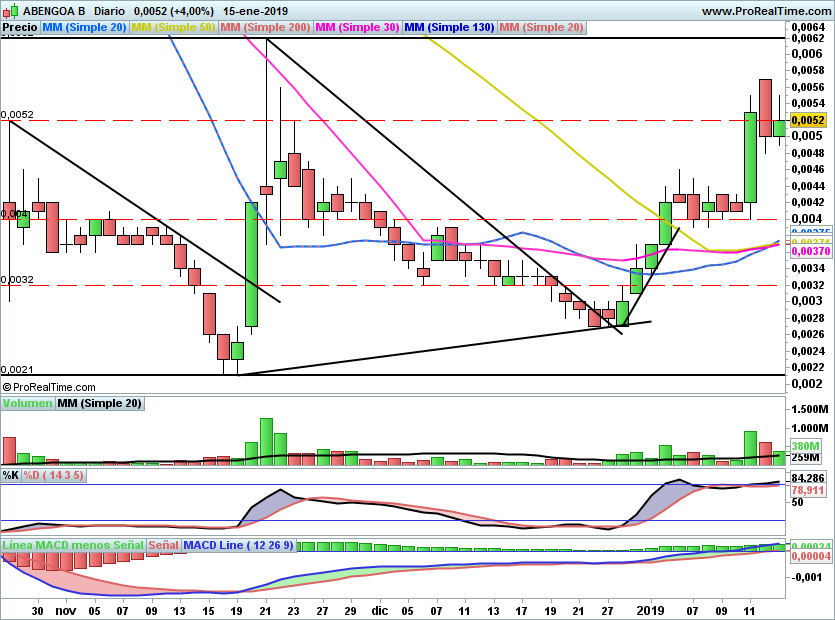Viewport: 835px width, 620px height.
Task: Select the Precio indicator label
Action: tap(20, 27)
